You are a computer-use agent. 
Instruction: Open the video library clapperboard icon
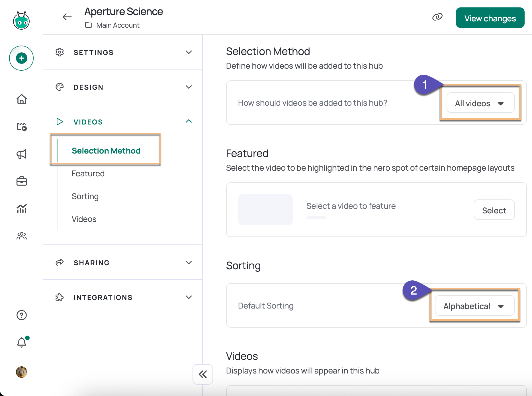[x=22, y=126]
